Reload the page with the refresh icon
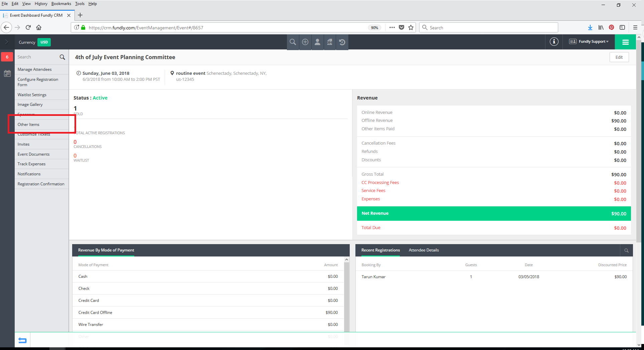Viewport: 644px width, 350px height. point(28,27)
